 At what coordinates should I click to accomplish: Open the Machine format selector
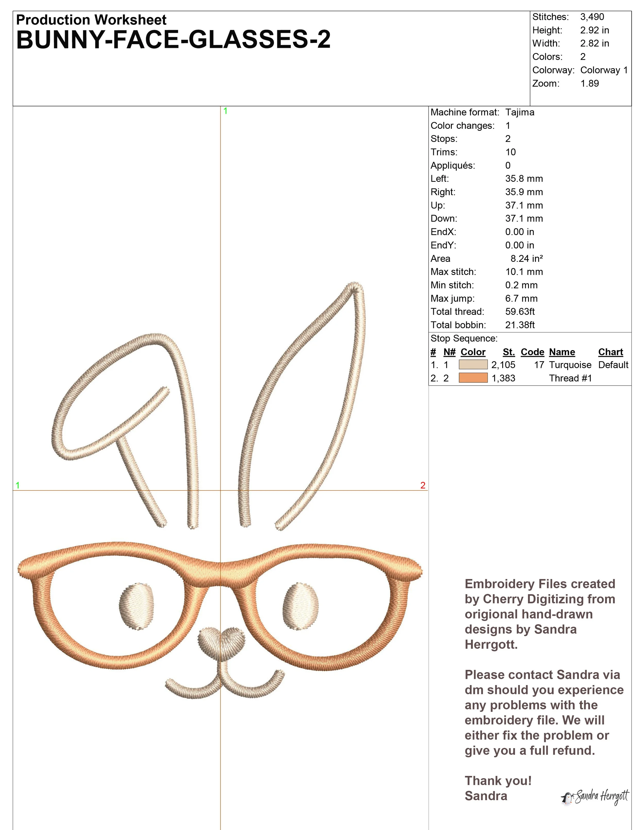464,112
